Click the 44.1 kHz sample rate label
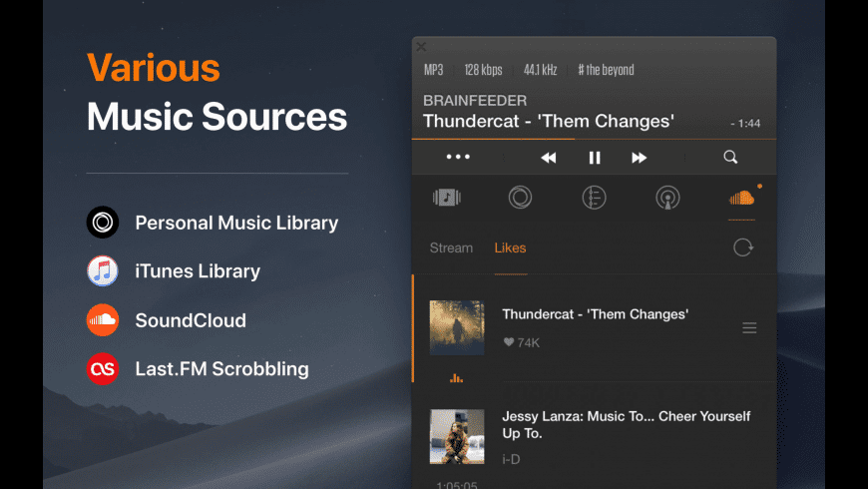The width and height of the screenshot is (868, 489). pyautogui.click(x=541, y=70)
